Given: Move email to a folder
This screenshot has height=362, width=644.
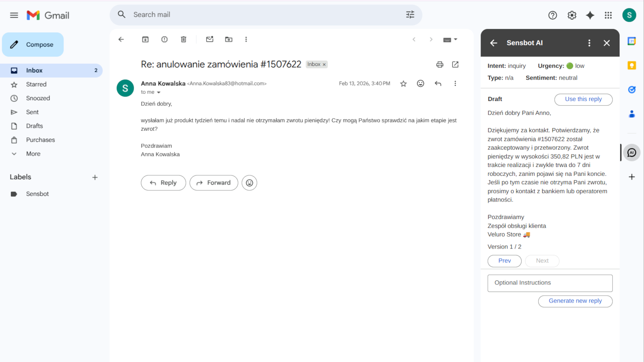Looking at the screenshot, I should click(229, 39).
